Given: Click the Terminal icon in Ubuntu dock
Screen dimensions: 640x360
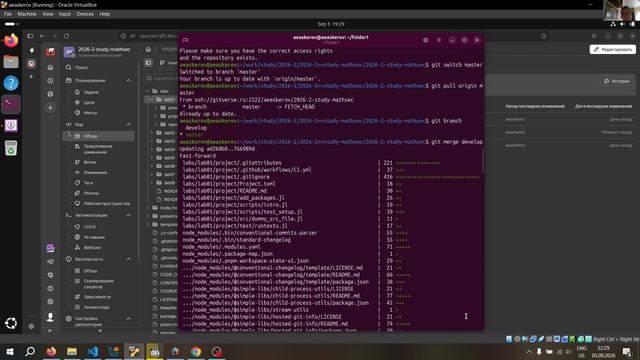Looking at the screenshot, I should pyautogui.click(x=11, y=104).
